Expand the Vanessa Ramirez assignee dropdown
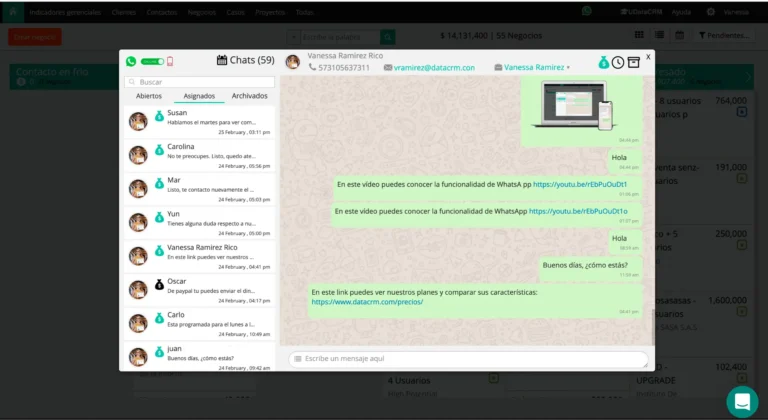This screenshot has width=768, height=420. click(x=537, y=67)
